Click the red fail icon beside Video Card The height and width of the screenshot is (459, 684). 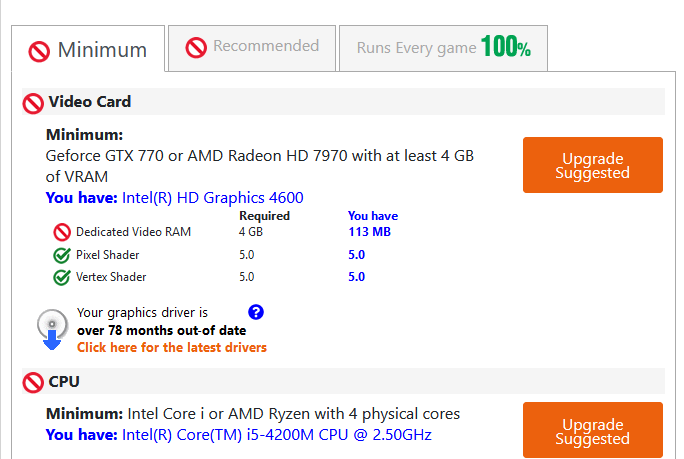click(33, 103)
